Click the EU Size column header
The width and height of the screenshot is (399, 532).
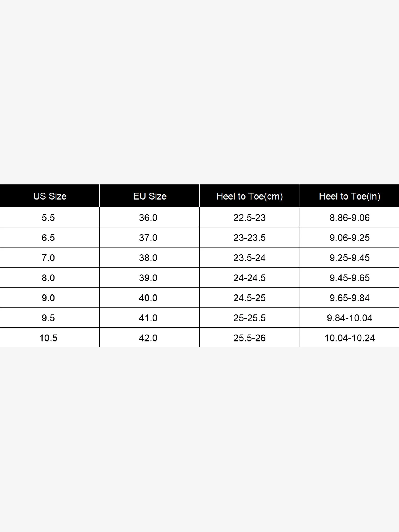pyautogui.click(x=150, y=196)
